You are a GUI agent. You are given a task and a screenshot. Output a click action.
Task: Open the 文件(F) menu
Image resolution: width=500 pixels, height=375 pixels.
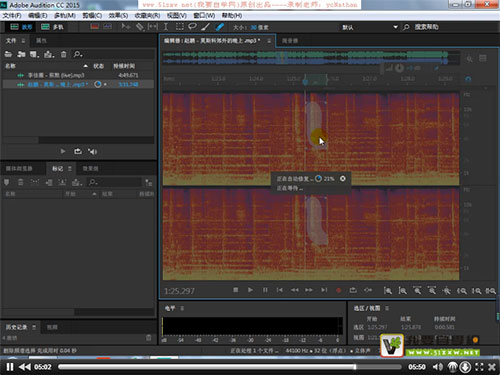tap(12, 16)
